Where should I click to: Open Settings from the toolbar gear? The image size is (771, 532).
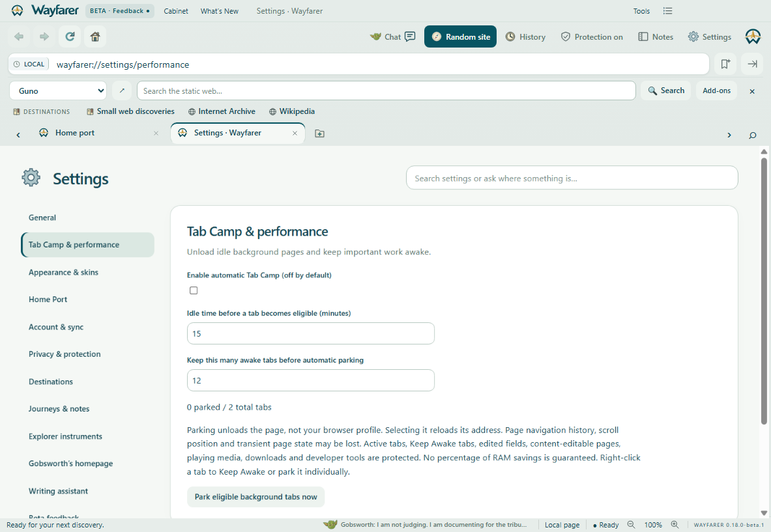coord(710,37)
